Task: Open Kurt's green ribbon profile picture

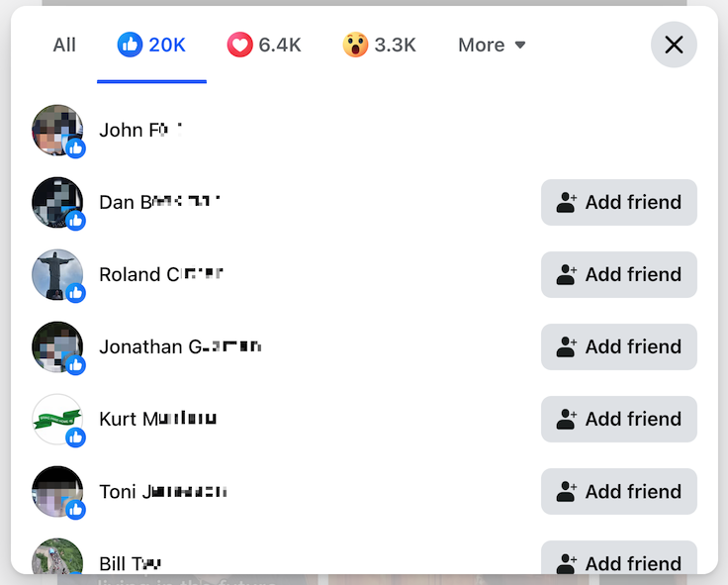Action: [57, 419]
